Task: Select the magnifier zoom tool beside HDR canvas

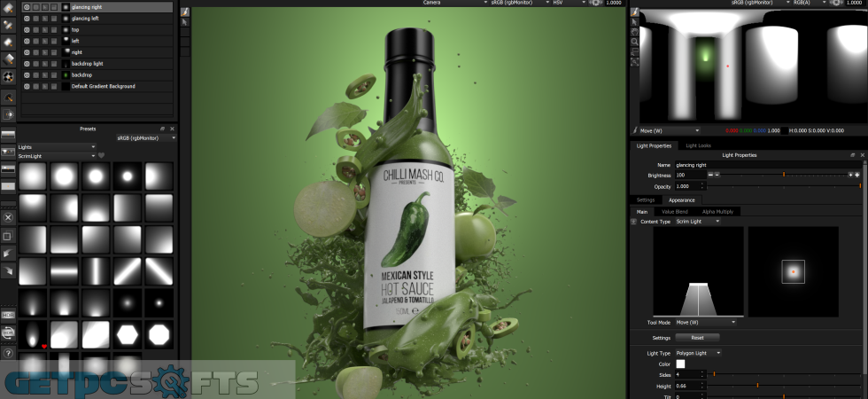Action: point(634,42)
